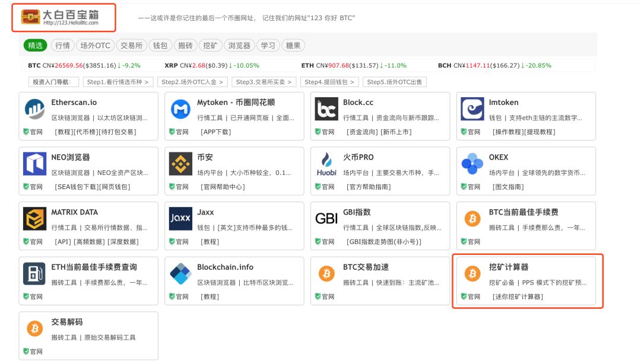Click Bitcoin icon of BTC交易加速 card
Viewport: 641px width, 364px height.
click(326, 273)
